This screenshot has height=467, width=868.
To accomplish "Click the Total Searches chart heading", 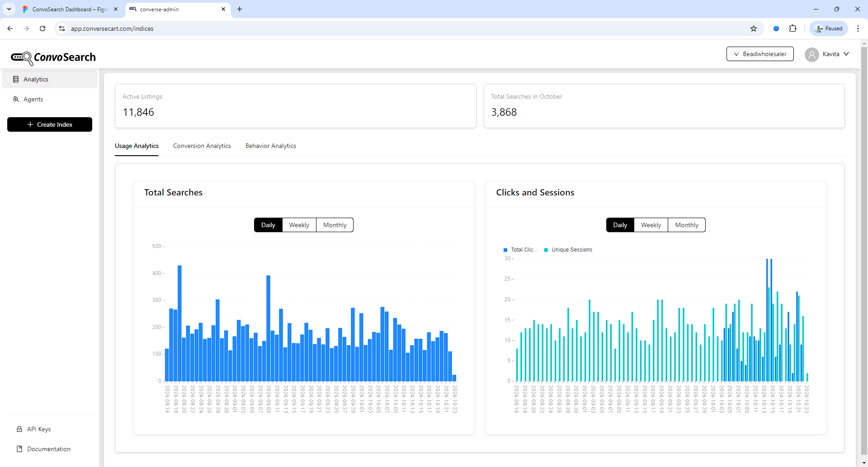I will [173, 192].
